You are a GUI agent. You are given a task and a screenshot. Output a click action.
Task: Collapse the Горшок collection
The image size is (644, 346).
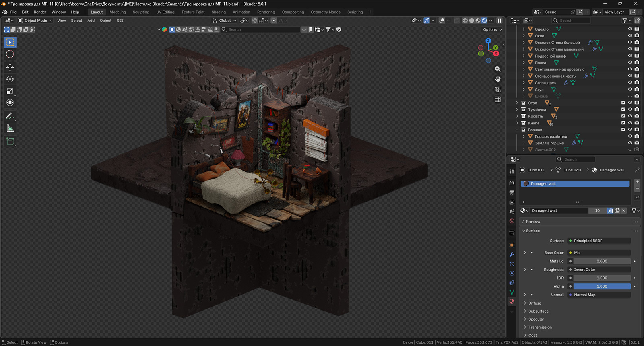click(517, 130)
